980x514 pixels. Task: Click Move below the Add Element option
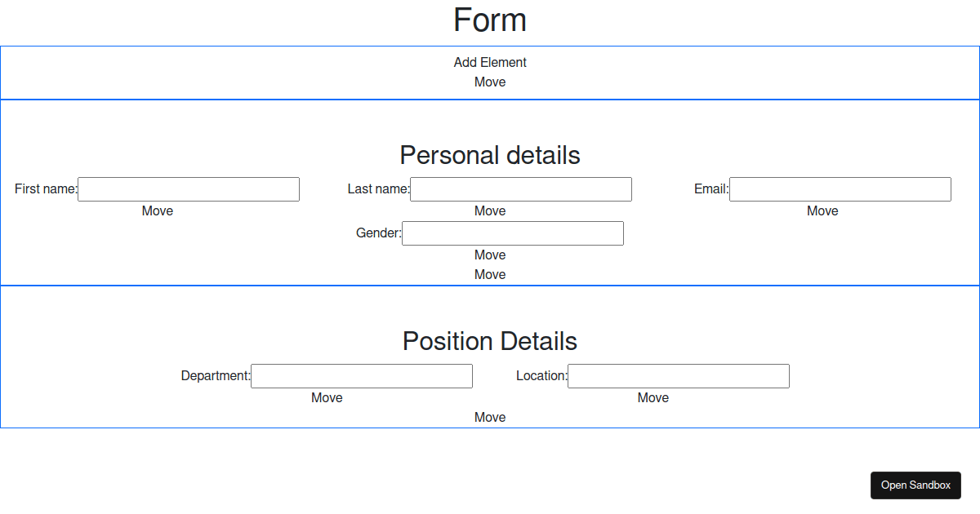coord(490,82)
